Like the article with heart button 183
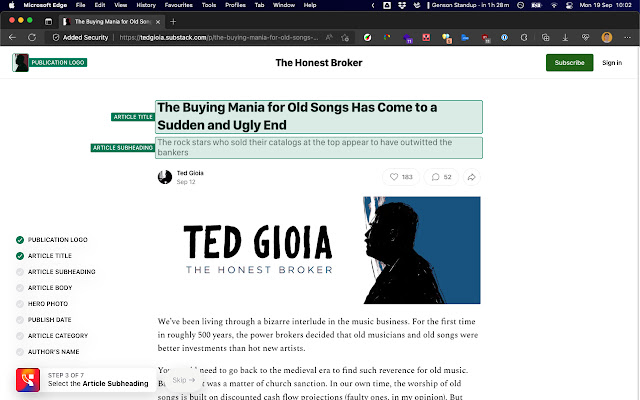The image size is (640, 400). coord(401,177)
